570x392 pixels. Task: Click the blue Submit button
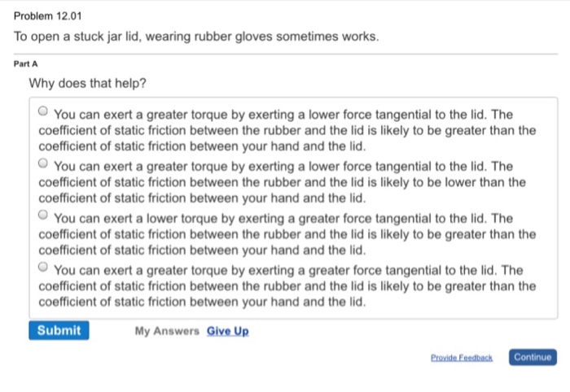59,330
